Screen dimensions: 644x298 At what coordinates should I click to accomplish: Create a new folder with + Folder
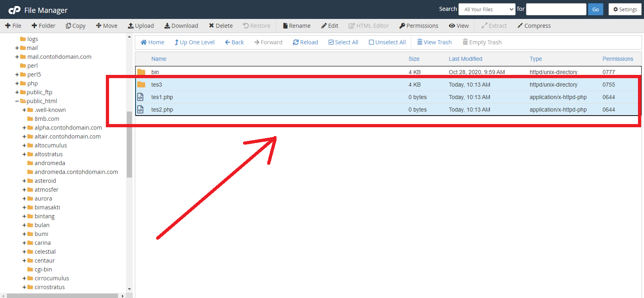[43, 26]
